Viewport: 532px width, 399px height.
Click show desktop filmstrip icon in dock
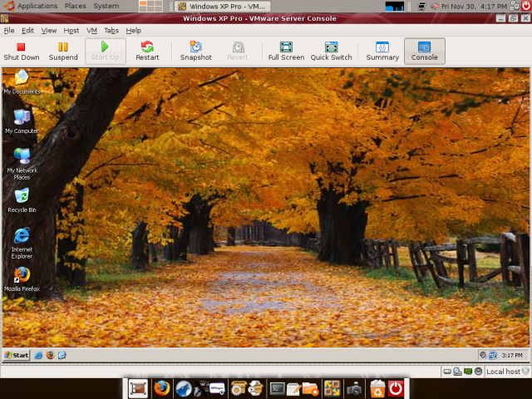pyautogui.click(x=138, y=388)
